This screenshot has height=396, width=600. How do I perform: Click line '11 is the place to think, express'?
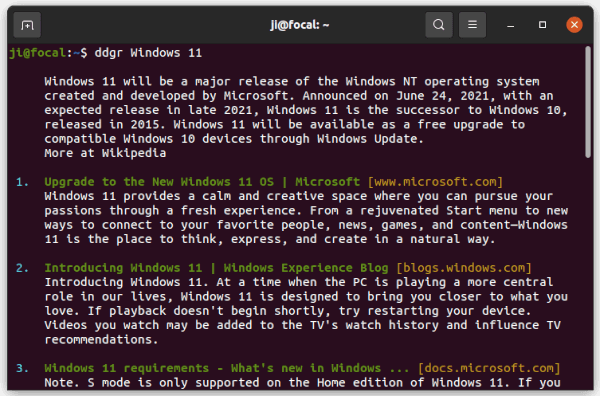click(270, 239)
